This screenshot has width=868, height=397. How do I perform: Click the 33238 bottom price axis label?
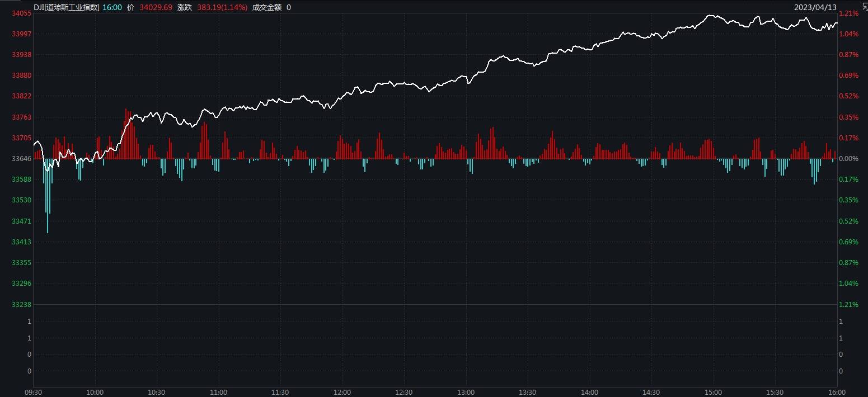(21, 304)
